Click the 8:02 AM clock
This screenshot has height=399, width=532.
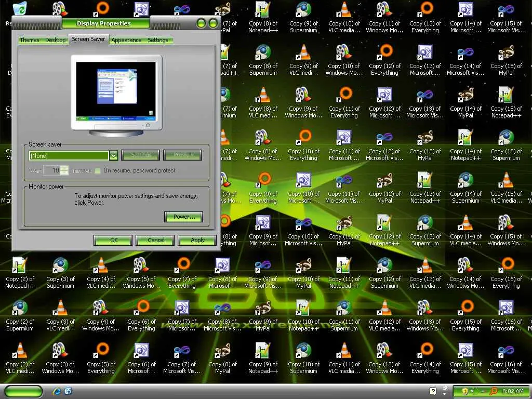click(x=513, y=391)
